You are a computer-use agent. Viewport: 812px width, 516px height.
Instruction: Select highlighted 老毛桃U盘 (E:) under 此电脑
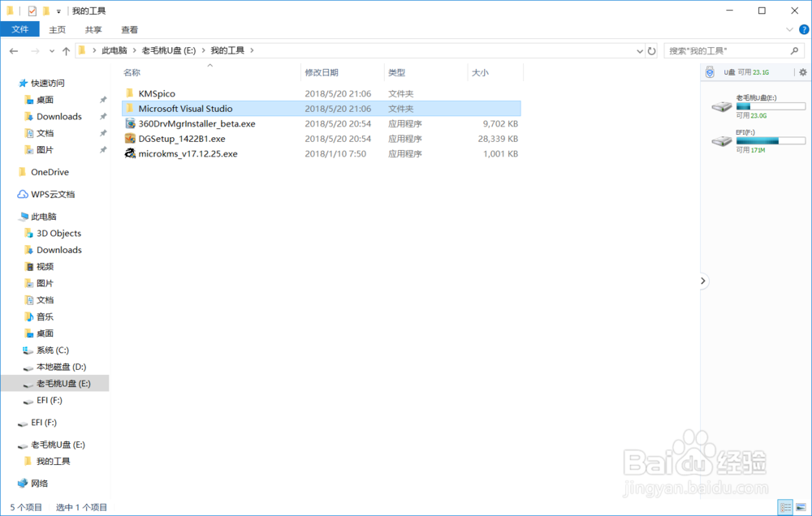pyautogui.click(x=55, y=384)
